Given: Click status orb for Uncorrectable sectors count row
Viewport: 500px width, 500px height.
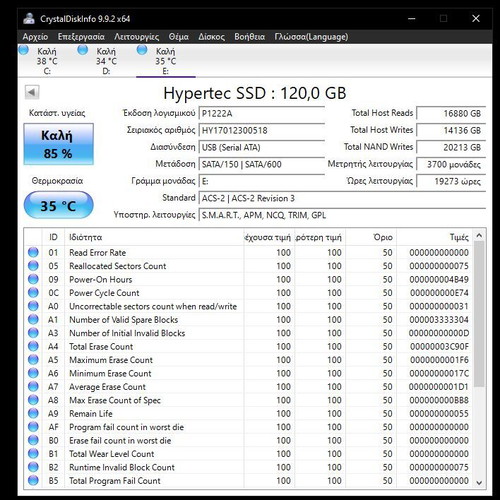Looking at the screenshot, I should click(33, 306).
